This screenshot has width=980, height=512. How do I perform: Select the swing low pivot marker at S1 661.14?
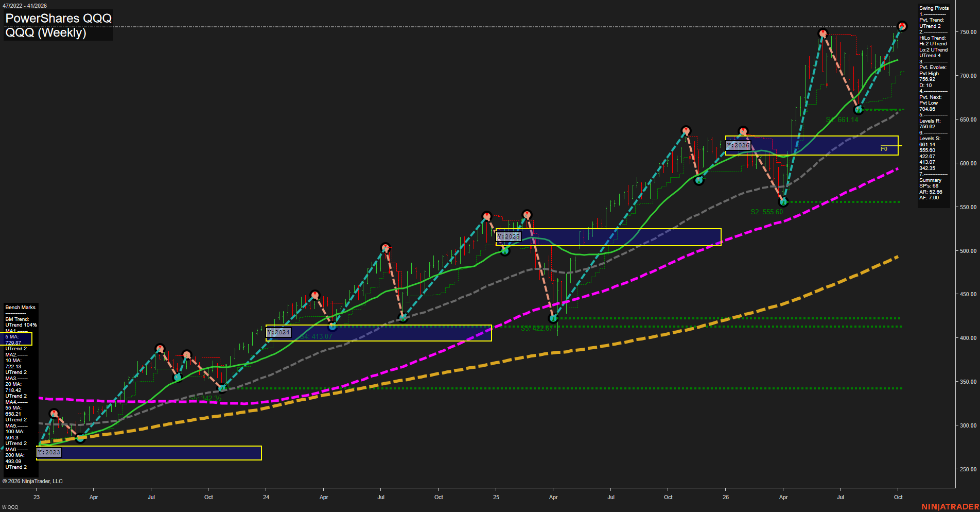858,110
